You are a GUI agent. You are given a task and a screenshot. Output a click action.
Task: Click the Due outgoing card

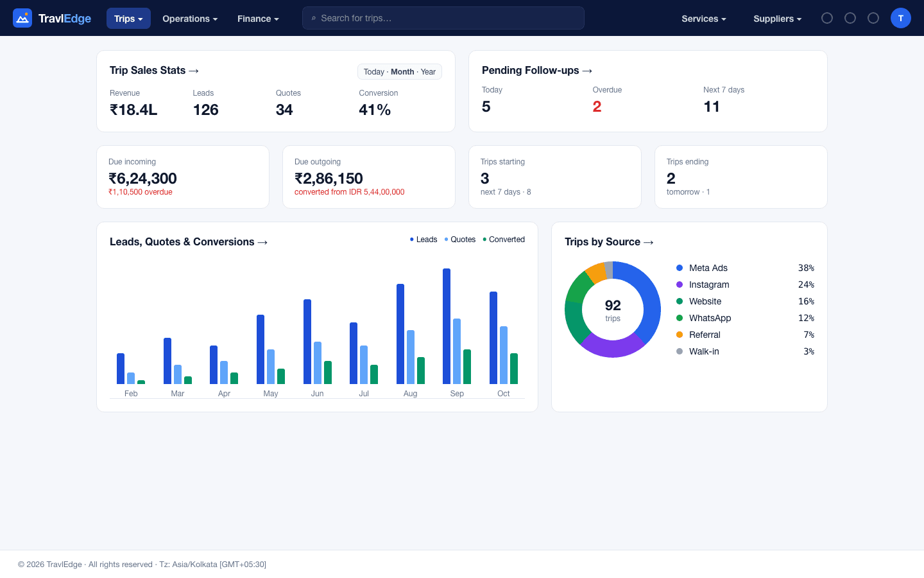[x=369, y=177]
